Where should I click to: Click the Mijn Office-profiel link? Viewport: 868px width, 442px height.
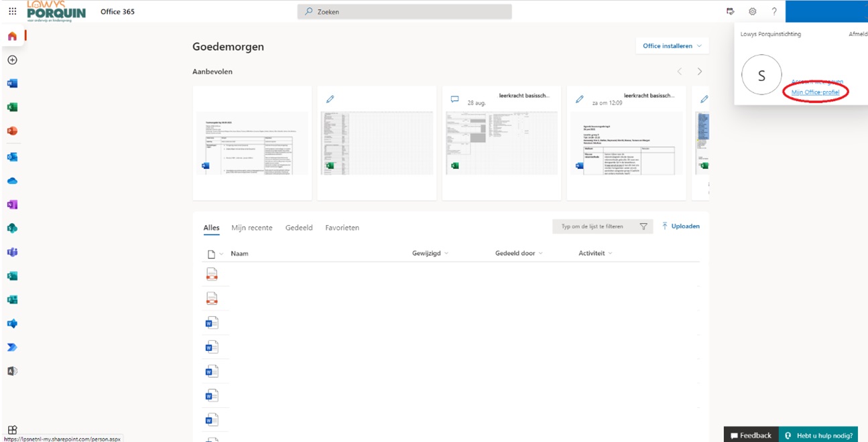[815, 92]
